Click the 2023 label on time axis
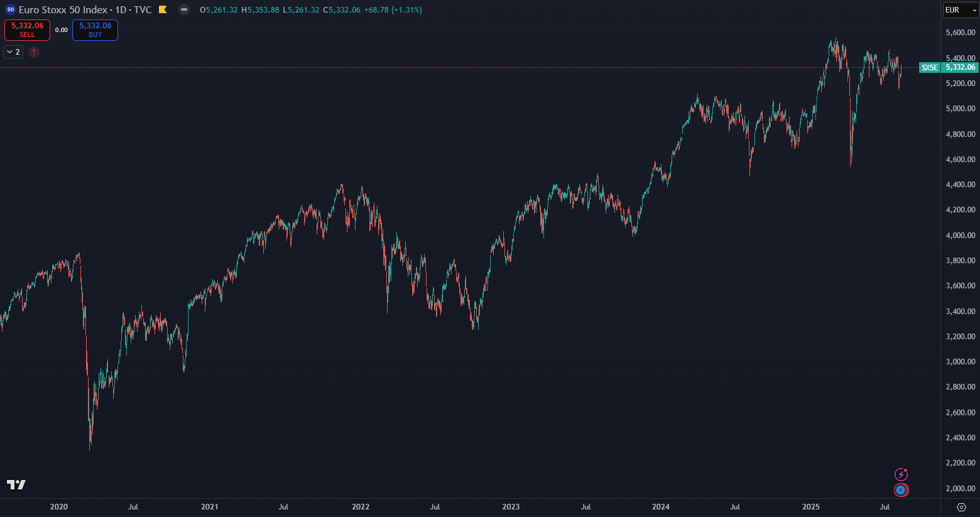The height and width of the screenshot is (517, 980). click(511, 507)
